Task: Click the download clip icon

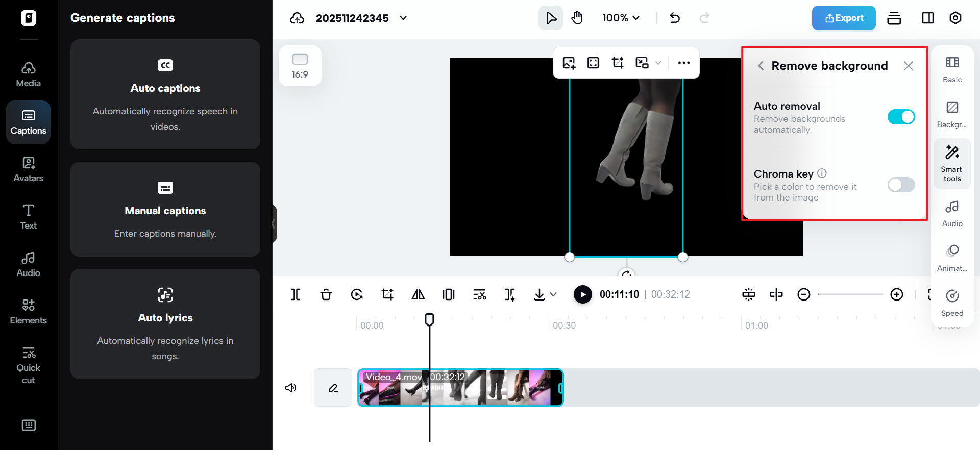Action: tap(540, 294)
